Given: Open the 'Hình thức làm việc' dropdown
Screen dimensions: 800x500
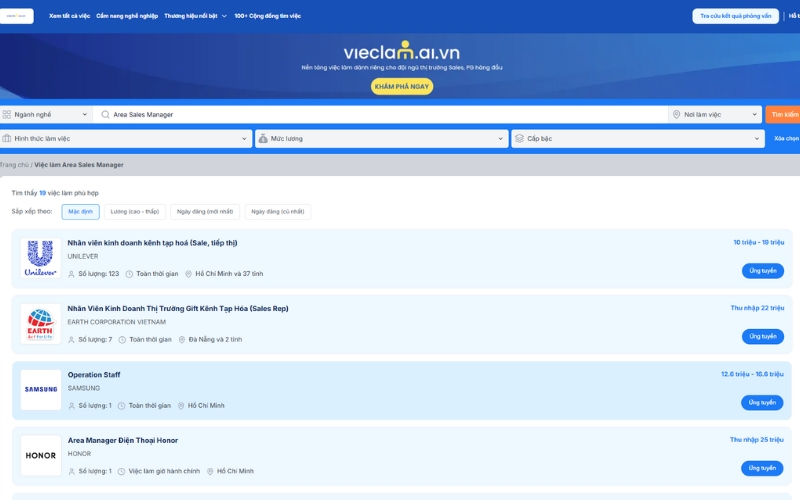Looking at the screenshot, I should coord(126,138).
